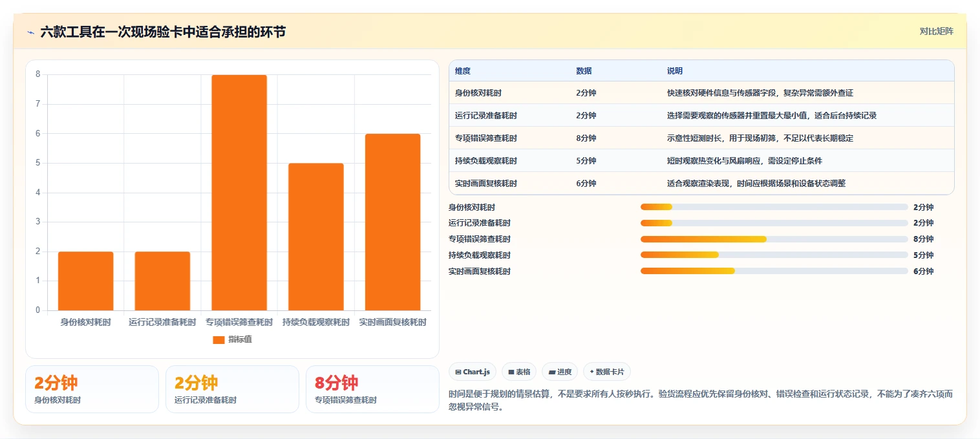Select the 运行记录准备耗时 table row name
Image resolution: width=980 pixels, height=439 pixels.
[485, 116]
